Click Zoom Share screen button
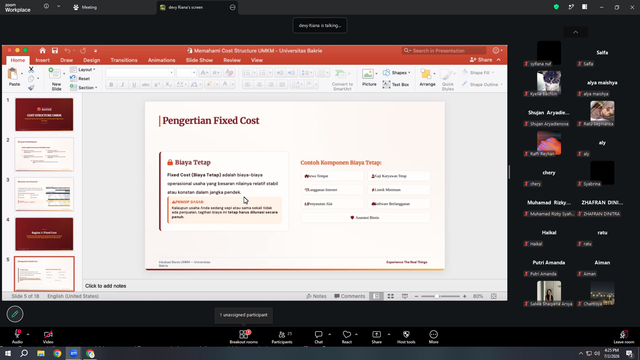This screenshot has height=360, width=640. [376, 337]
